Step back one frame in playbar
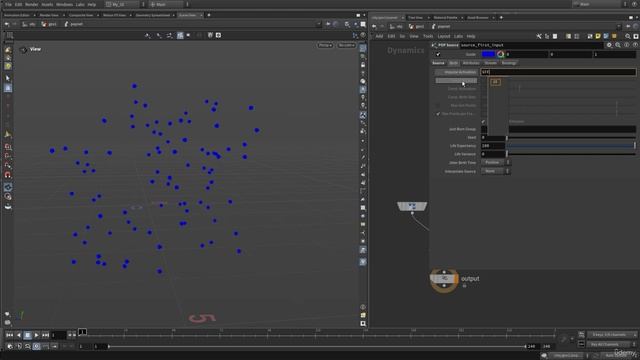The width and height of the screenshot is (640, 360). pos(18,335)
